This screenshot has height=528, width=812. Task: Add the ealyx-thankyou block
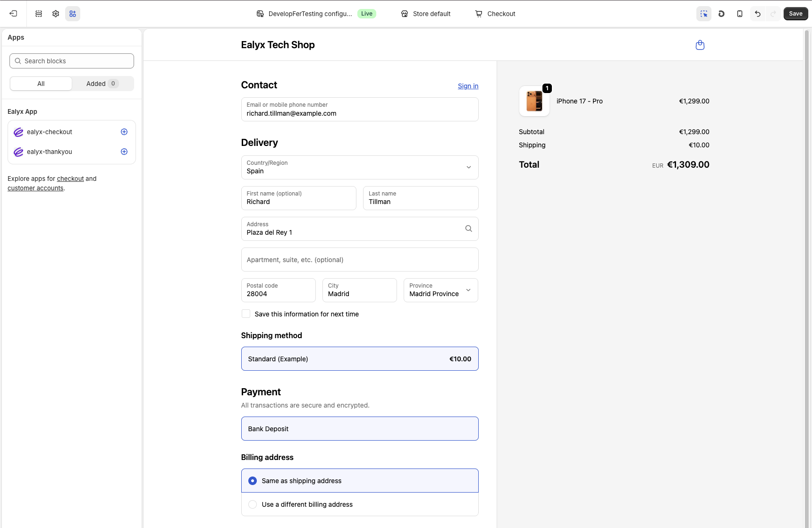click(x=124, y=152)
